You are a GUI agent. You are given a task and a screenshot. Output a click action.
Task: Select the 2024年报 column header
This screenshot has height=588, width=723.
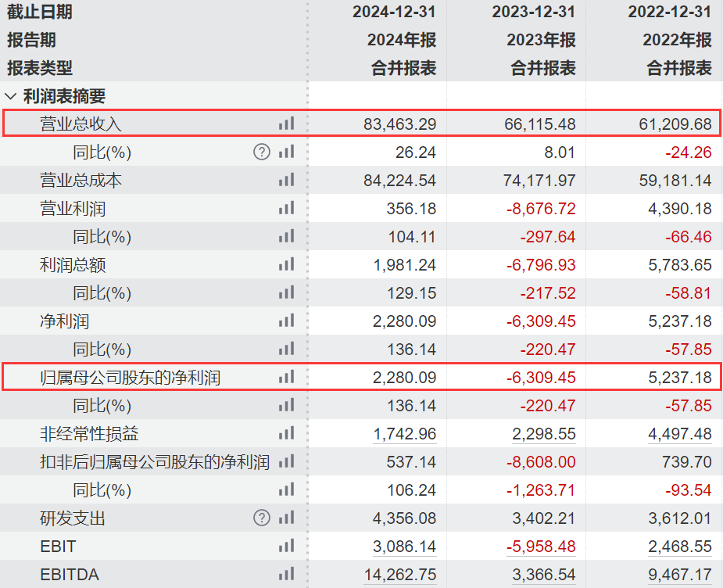click(403, 41)
